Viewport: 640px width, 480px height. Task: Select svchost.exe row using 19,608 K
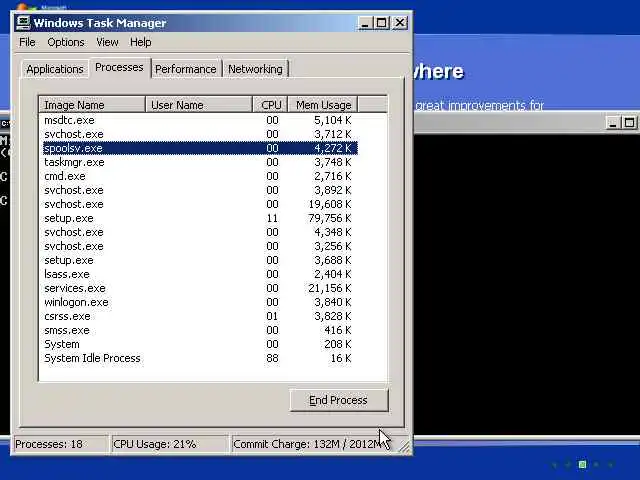[200, 204]
